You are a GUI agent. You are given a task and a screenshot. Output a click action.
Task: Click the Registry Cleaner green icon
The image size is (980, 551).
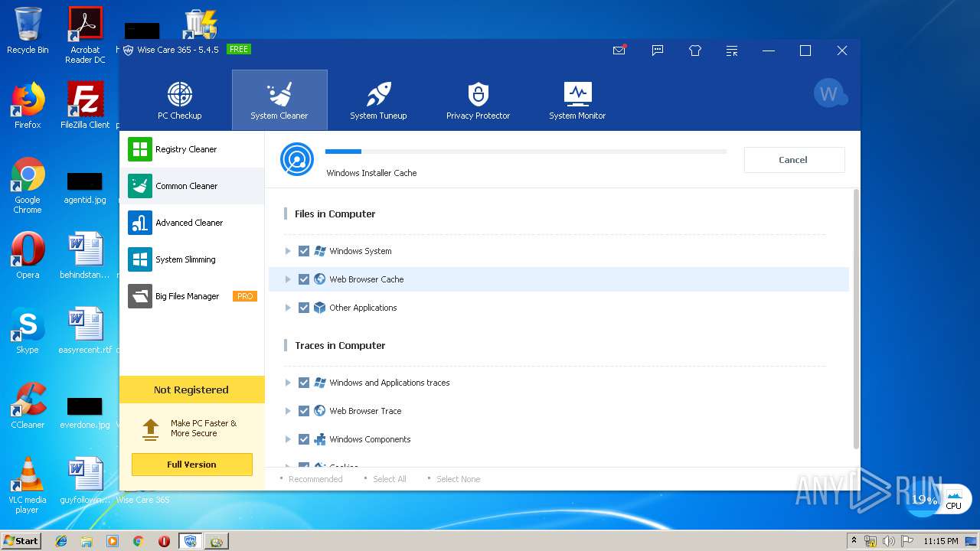[140, 149]
